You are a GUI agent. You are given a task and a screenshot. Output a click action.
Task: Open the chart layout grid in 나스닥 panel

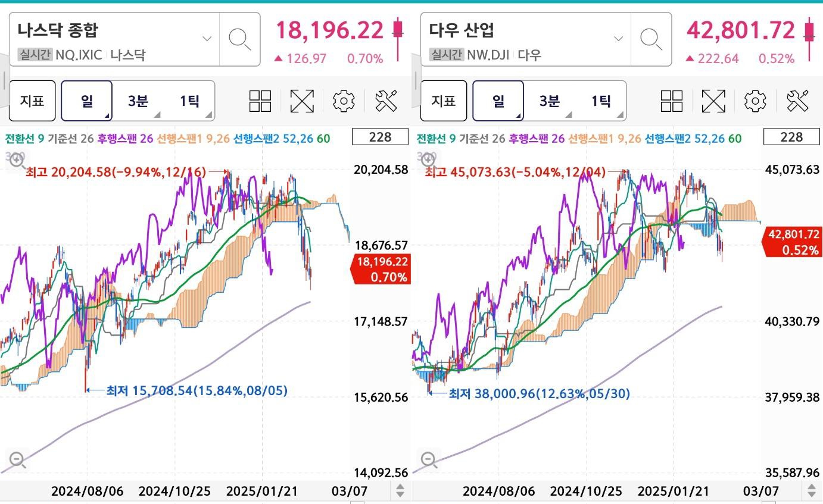260,101
